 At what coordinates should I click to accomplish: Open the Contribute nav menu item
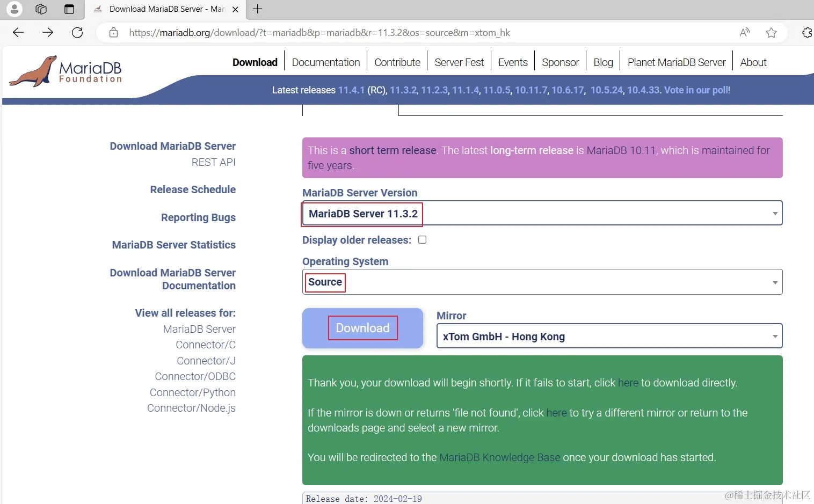(x=397, y=62)
